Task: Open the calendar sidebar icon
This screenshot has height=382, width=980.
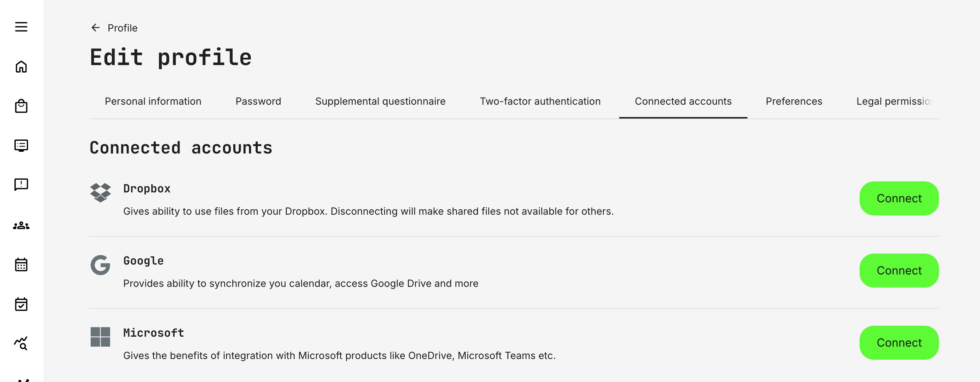Action: click(x=21, y=265)
